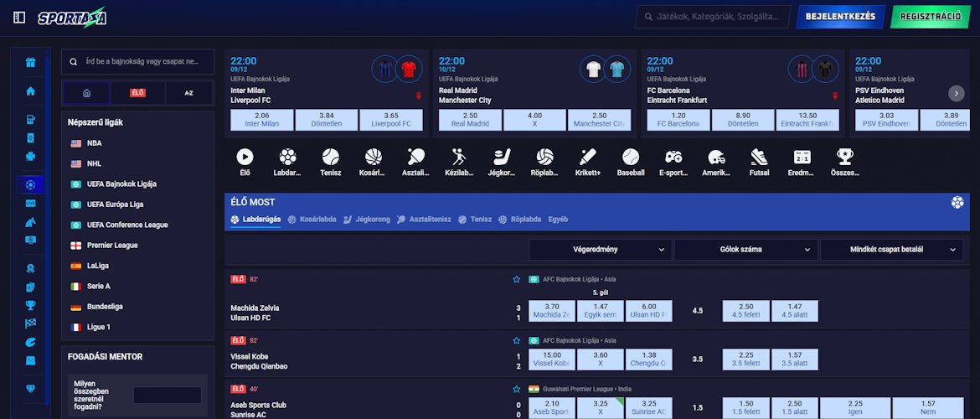Click the home icon in left sidebar
Screen dimensions: 980x419
point(31,91)
